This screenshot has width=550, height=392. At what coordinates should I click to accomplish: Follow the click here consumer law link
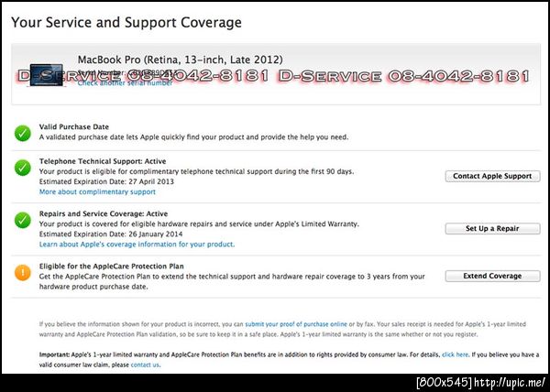pos(455,354)
